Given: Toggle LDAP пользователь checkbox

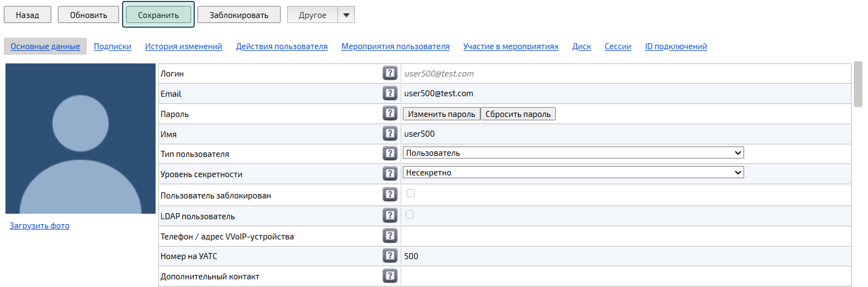Looking at the screenshot, I should 409,215.
